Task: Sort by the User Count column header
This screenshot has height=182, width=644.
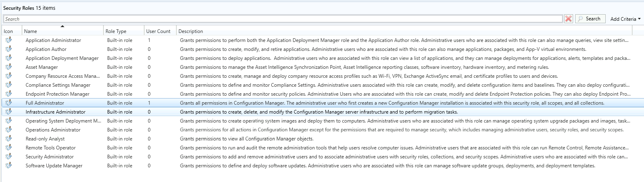Action: coord(160,31)
